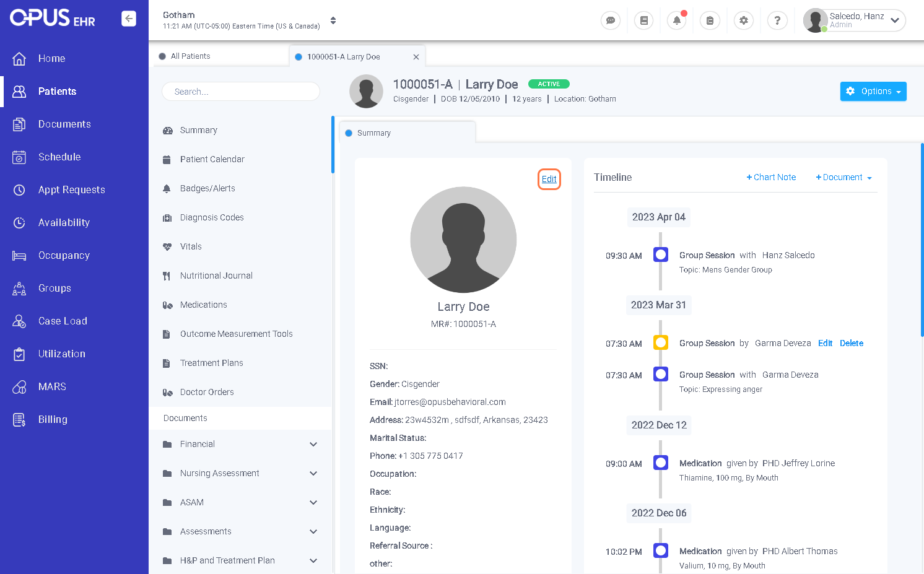Select the yellow 07:30 AM timeline marker
The width and height of the screenshot is (924, 574).
point(661,342)
